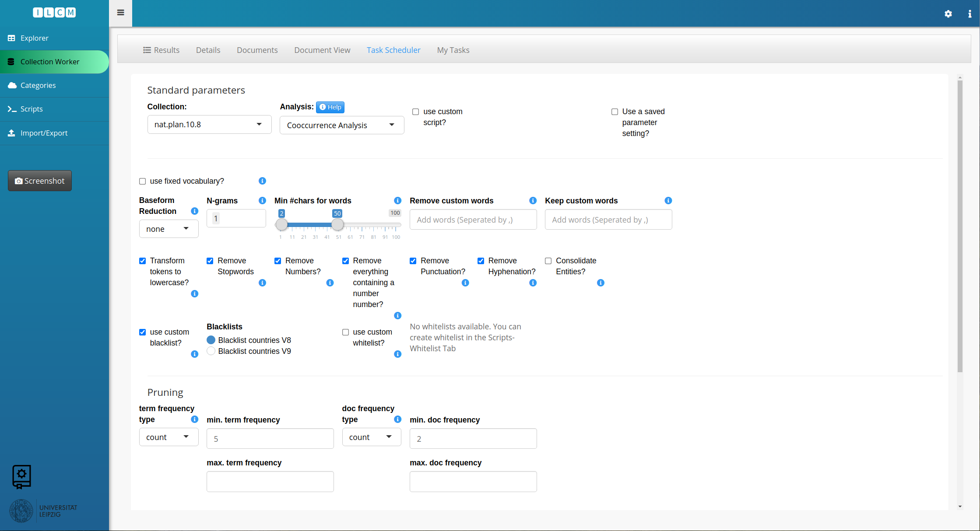This screenshot has width=980, height=531.
Task: Click the hamburger menu sidebar toggle
Action: click(121, 13)
